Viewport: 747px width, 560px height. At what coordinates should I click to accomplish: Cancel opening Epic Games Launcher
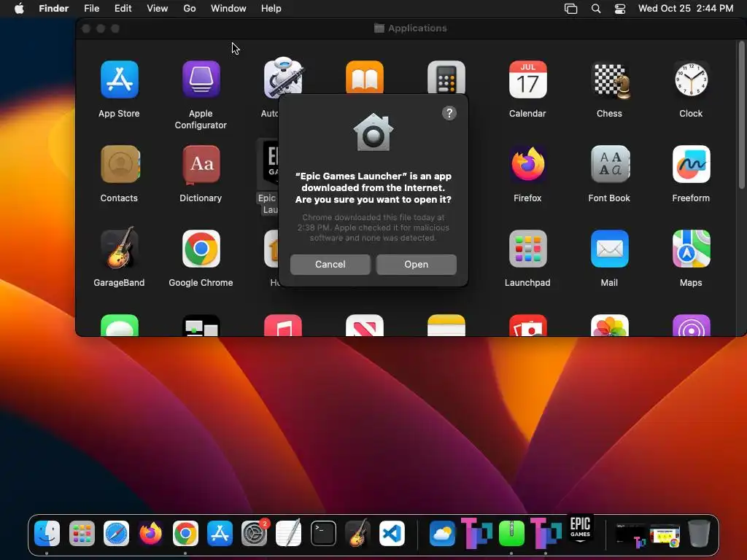(x=330, y=264)
